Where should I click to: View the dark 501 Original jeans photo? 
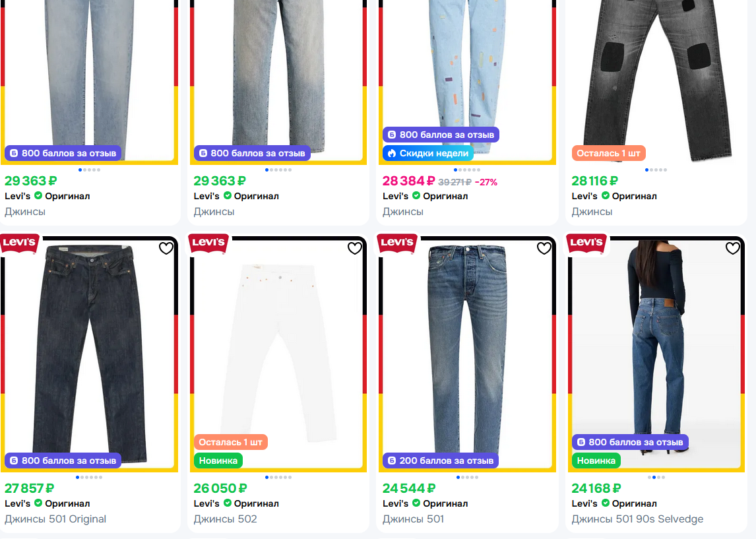click(x=90, y=354)
